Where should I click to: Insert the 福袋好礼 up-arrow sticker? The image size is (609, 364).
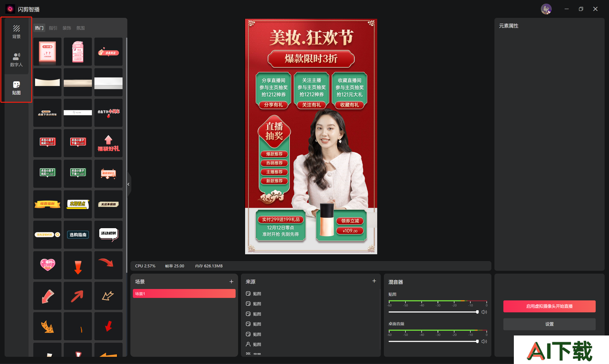(108, 143)
